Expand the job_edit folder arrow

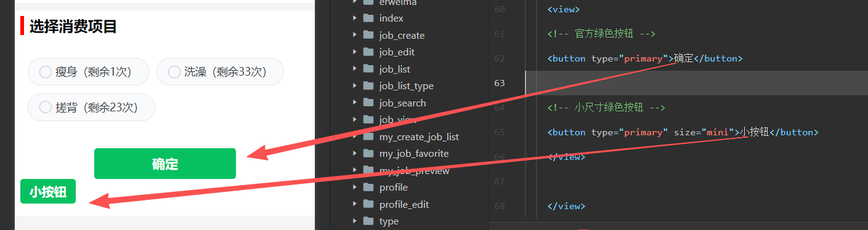pos(355,52)
